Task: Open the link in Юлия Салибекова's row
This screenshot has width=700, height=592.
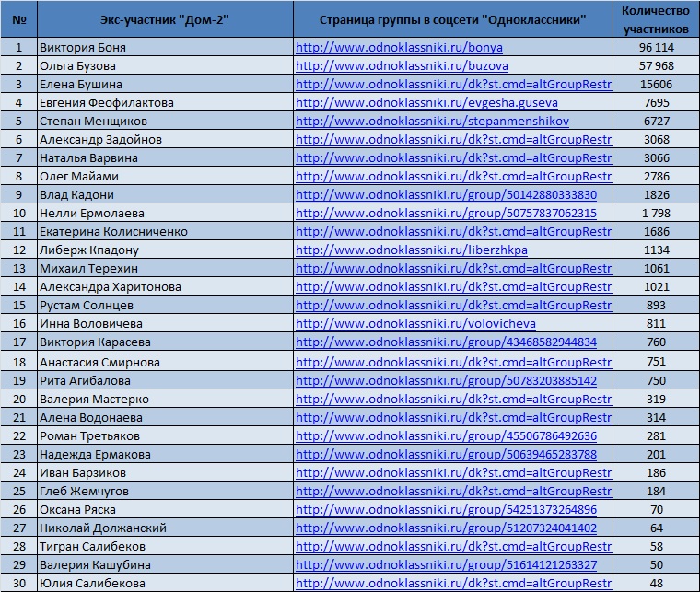Action: click(x=453, y=583)
